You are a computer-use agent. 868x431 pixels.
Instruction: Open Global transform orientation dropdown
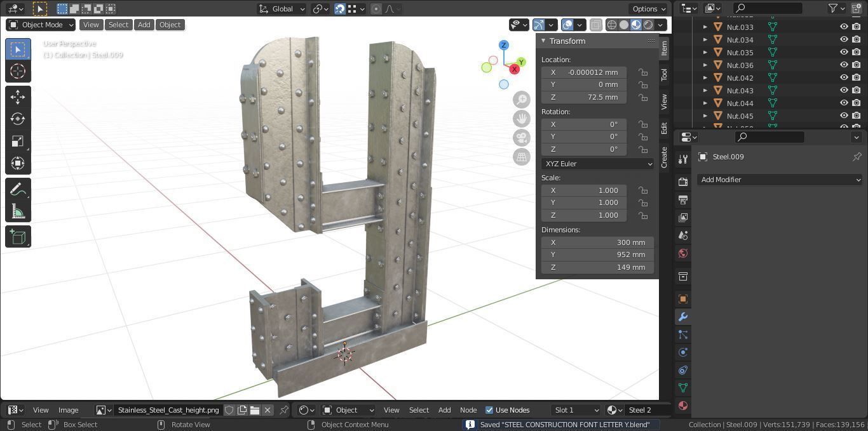[282, 9]
